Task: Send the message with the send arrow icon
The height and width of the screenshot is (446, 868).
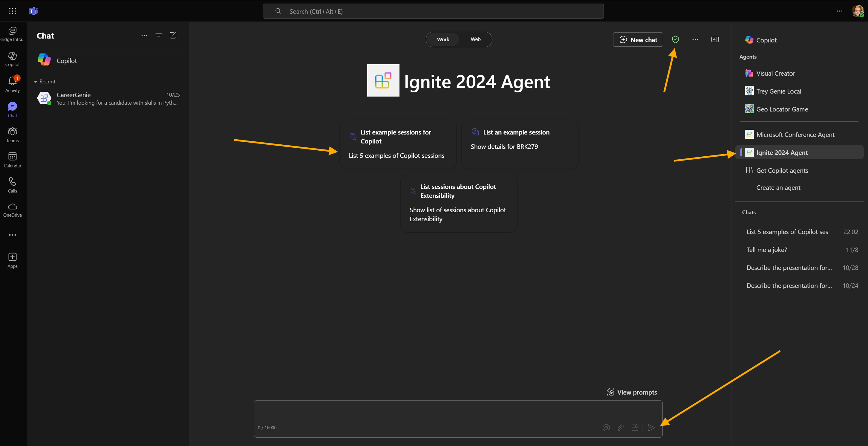Action: 651,427
